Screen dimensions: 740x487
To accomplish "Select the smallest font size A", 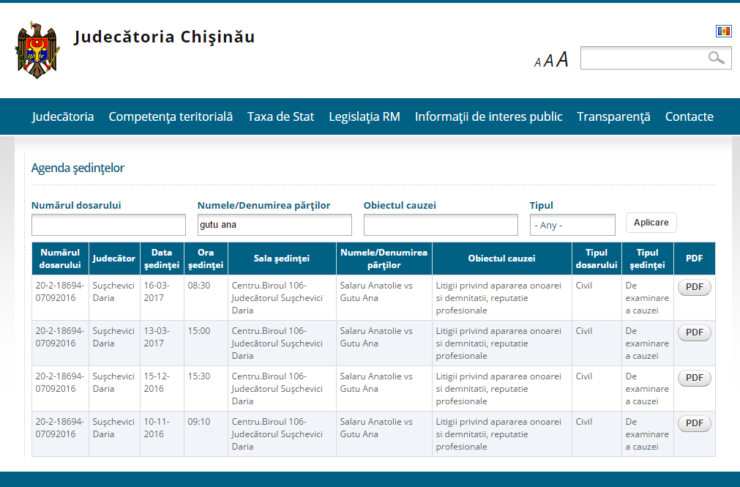I will 537,62.
